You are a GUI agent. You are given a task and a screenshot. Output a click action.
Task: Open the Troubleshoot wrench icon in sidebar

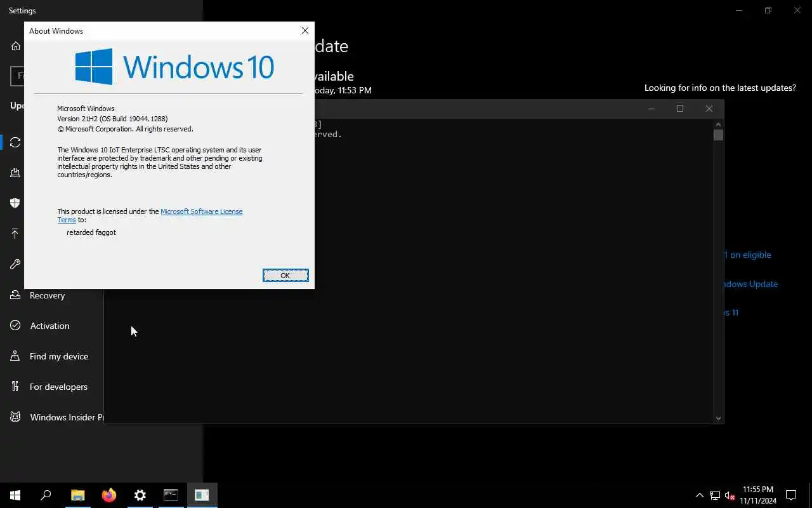15,264
